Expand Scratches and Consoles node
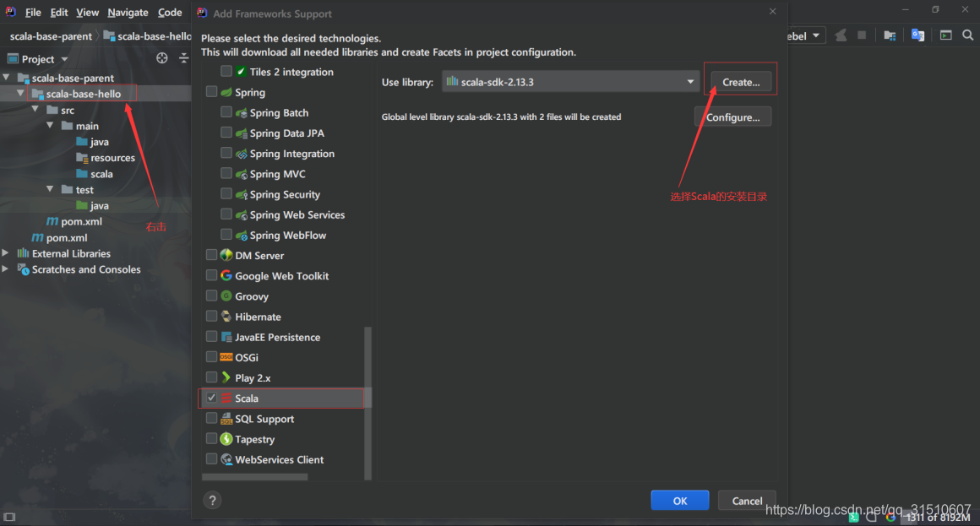The height and width of the screenshot is (526, 980). [6, 269]
